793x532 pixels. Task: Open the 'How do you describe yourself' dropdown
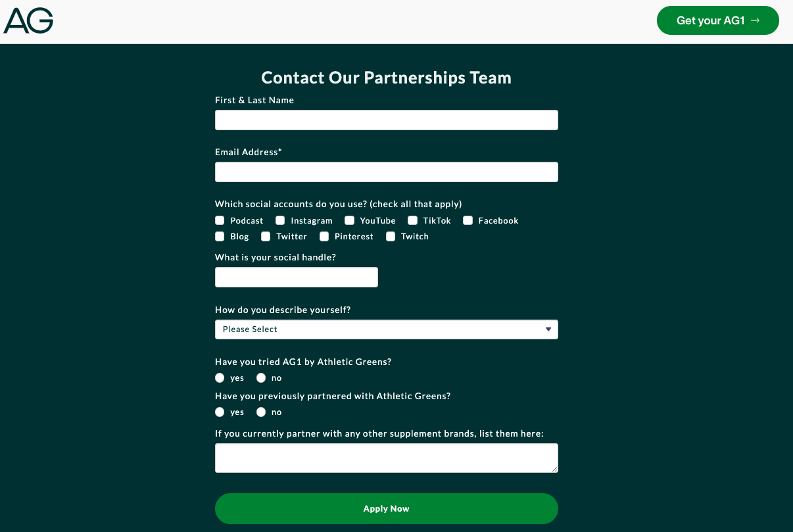tap(387, 329)
